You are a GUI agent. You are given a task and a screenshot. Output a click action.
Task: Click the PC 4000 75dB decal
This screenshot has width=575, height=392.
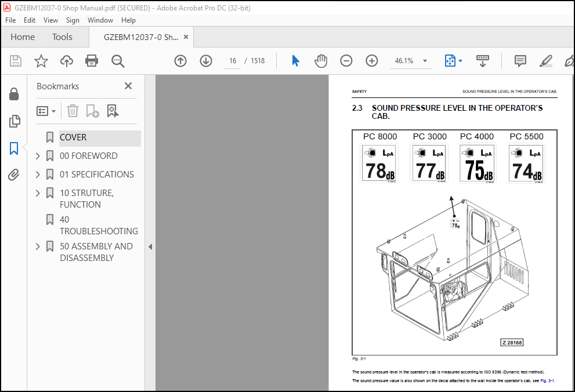[x=477, y=164]
